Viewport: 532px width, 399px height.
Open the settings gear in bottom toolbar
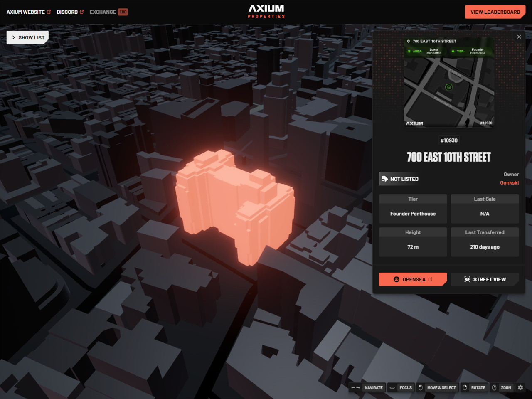point(520,387)
